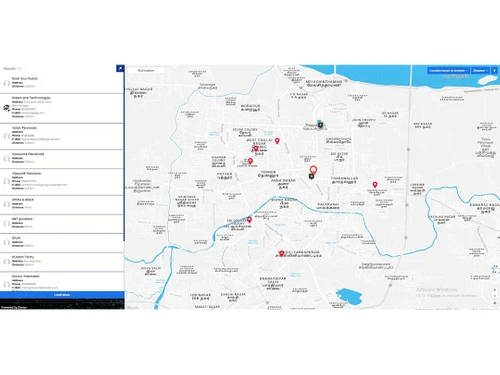Open the Green Line Technologies result
The width and height of the screenshot is (500, 375).
click(62, 108)
